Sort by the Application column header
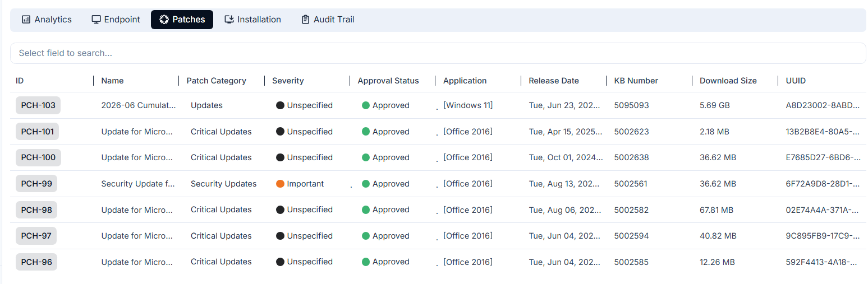This screenshot has width=868, height=284. [x=465, y=81]
